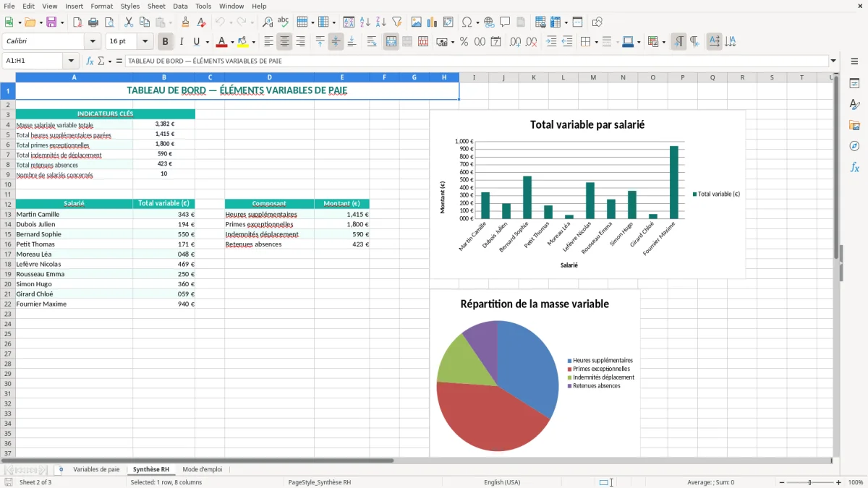Toggle Align Left
868x488 pixels.
[268, 42]
